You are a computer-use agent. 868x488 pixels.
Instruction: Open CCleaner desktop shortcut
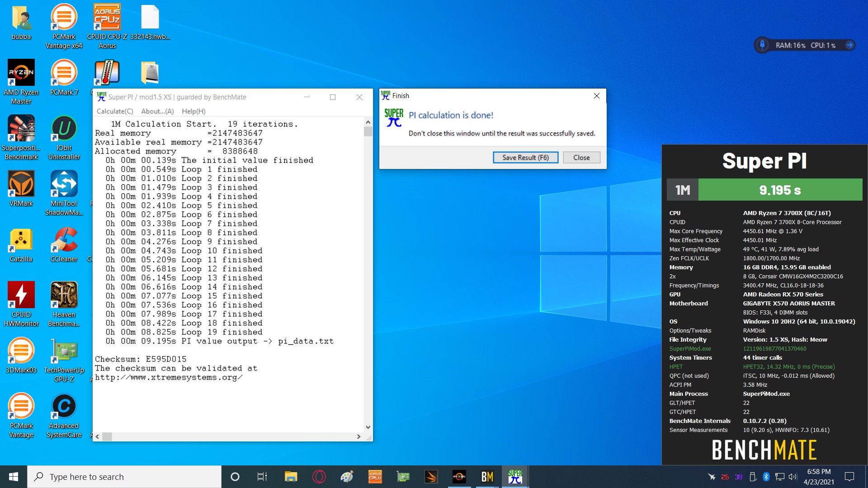coord(64,244)
